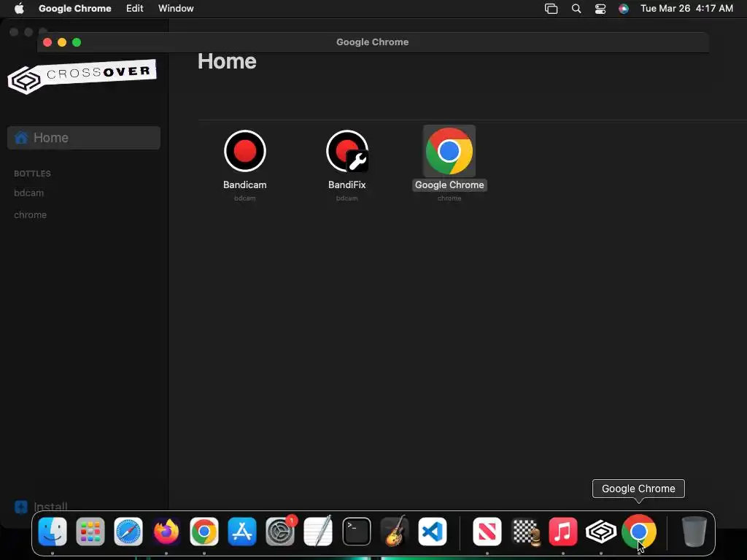Open Terminal from the Dock
Viewport: 747px width, 560px height.
[356, 531]
